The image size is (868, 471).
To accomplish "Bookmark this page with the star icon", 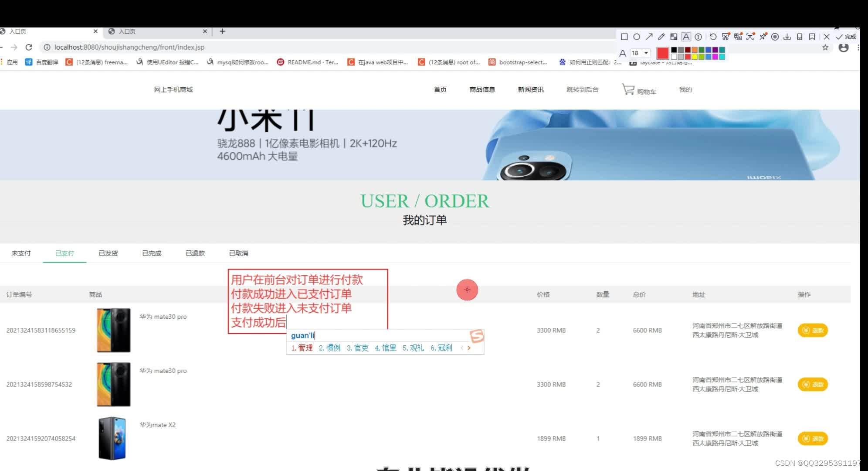I will [825, 47].
